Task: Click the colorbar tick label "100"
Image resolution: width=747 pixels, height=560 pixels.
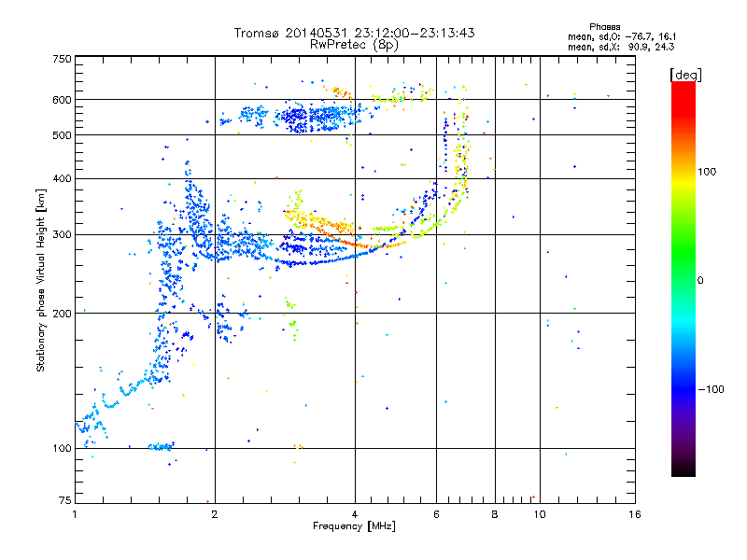Action: 707,172
